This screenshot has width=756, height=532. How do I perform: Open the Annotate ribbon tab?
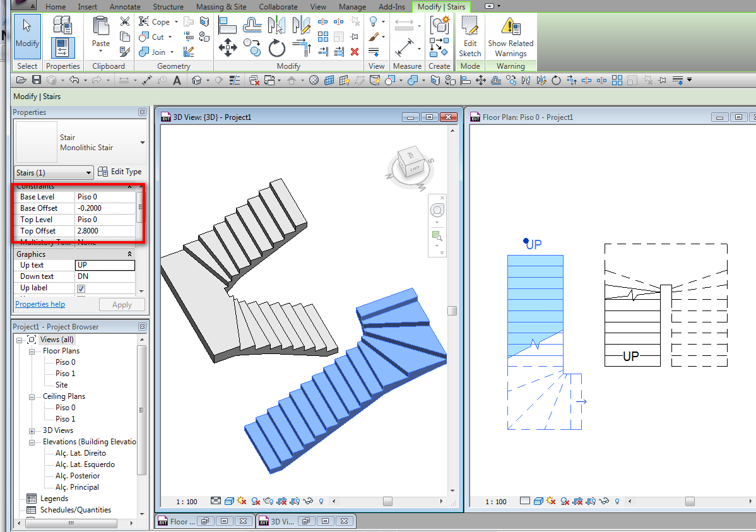pos(125,7)
